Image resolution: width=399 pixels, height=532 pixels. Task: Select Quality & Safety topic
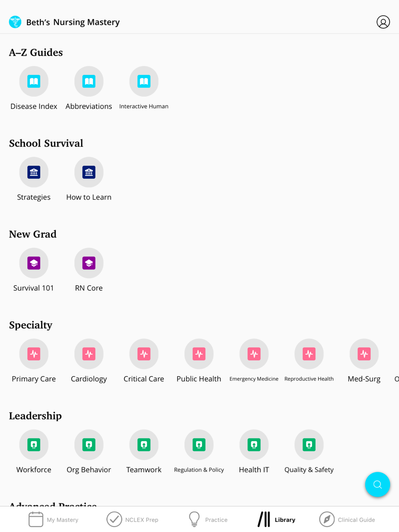coord(309,445)
